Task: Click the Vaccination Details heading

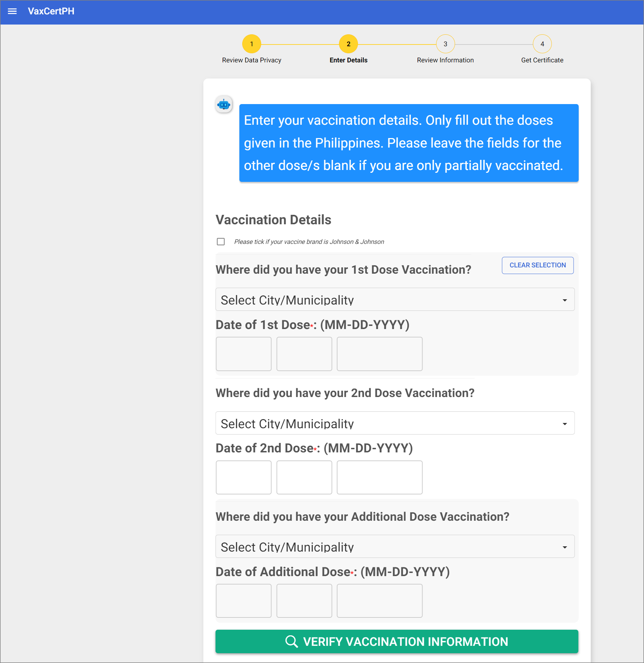Action: pyautogui.click(x=273, y=220)
